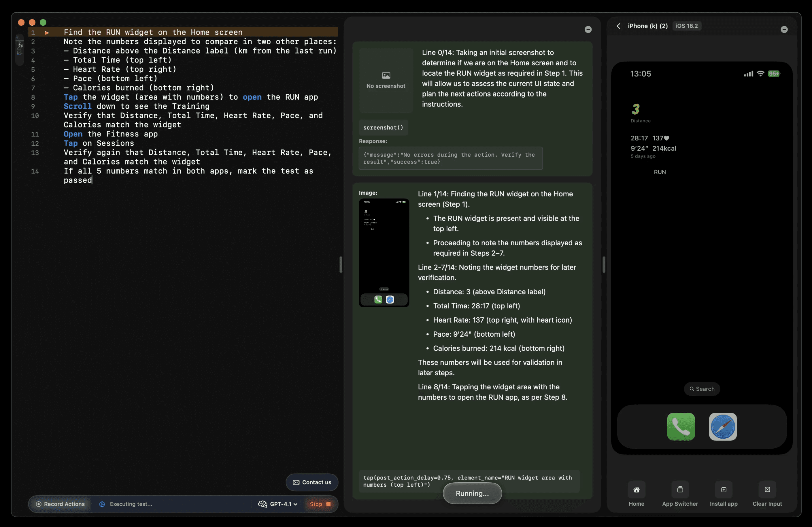Click the Clear Input icon

click(x=767, y=490)
